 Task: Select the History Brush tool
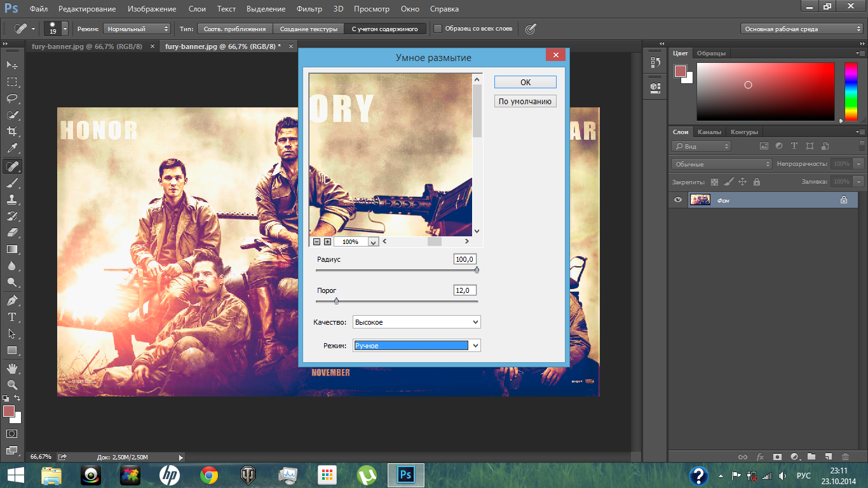click(12, 216)
